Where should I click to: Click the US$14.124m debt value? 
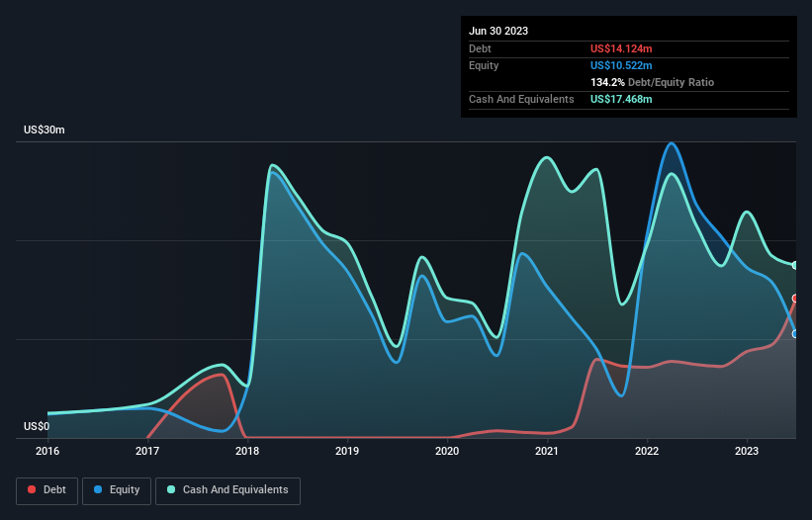(x=621, y=48)
